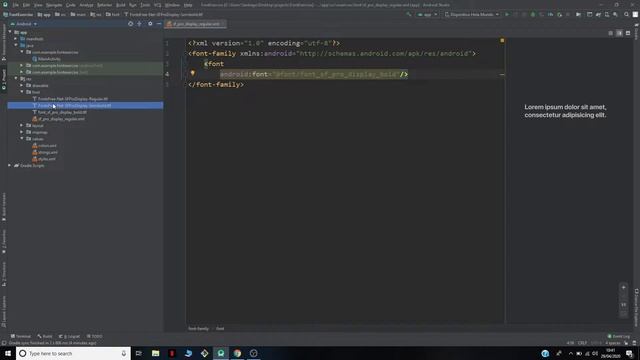This screenshot has height=360, width=640.
Task: Collapse the res folder node
Action: [x=16, y=78]
